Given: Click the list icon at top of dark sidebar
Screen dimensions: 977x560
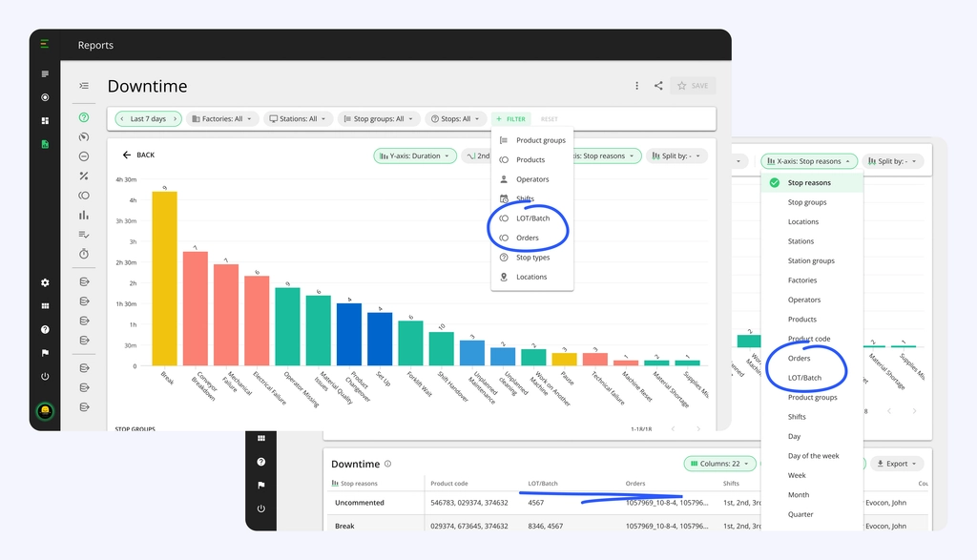Looking at the screenshot, I should pos(45,74).
